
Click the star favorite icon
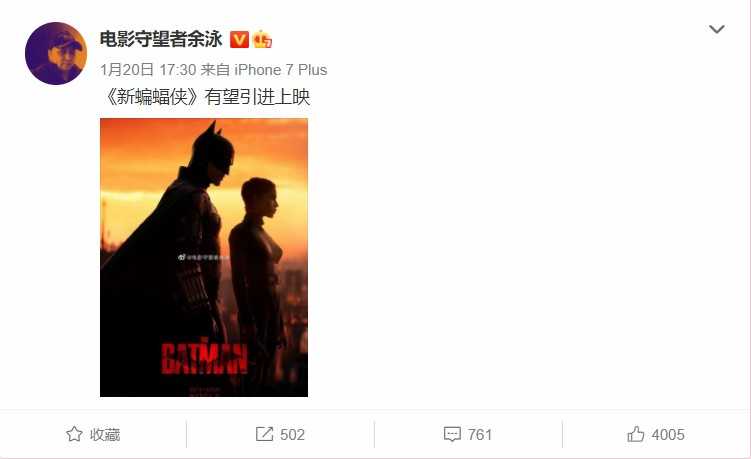click(74, 434)
